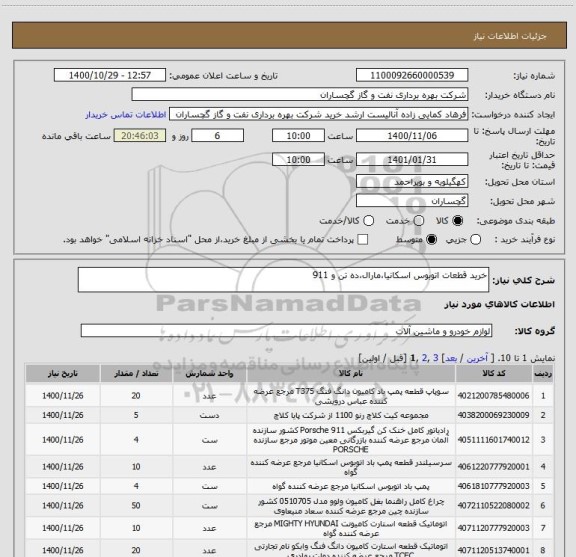Select the کالا radio button
Image resolution: width=576 pixels, height=557 pixels.
(458, 220)
